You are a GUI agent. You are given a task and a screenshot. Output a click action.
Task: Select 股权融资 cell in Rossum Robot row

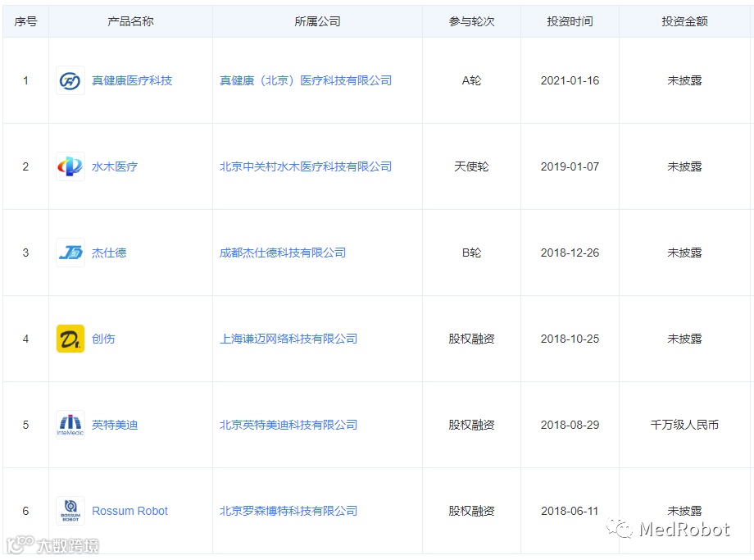point(471,511)
